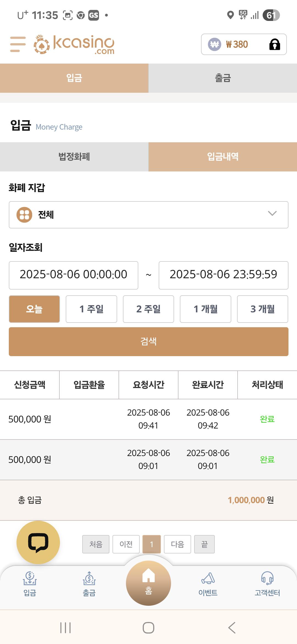Tap the won currency coin icon
Screen dimensions: 297x644
[215, 44]
